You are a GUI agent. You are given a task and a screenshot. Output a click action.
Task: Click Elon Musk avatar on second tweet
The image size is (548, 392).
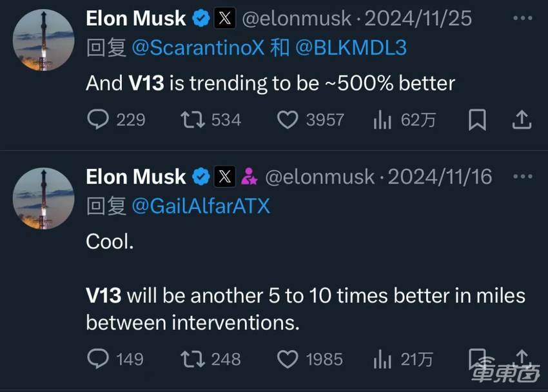43,199
